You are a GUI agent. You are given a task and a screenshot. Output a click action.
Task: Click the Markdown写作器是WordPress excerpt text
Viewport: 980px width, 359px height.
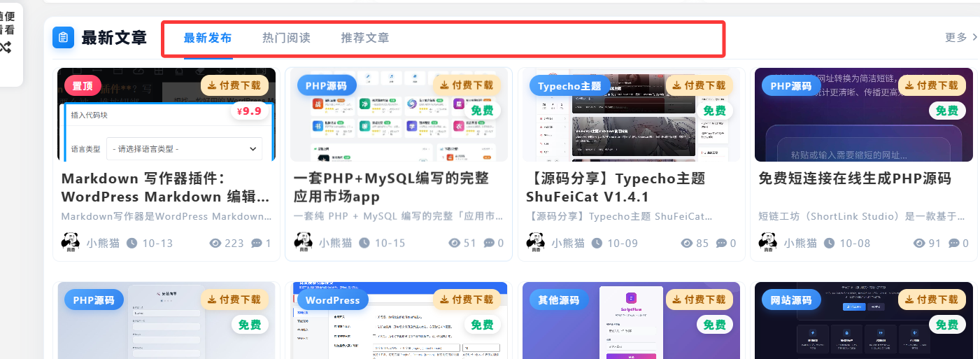pos(166,216)
